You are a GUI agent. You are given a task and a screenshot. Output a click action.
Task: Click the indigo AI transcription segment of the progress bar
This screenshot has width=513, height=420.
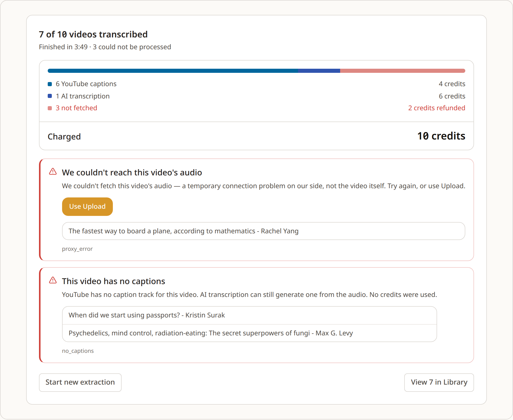point(319,71)
